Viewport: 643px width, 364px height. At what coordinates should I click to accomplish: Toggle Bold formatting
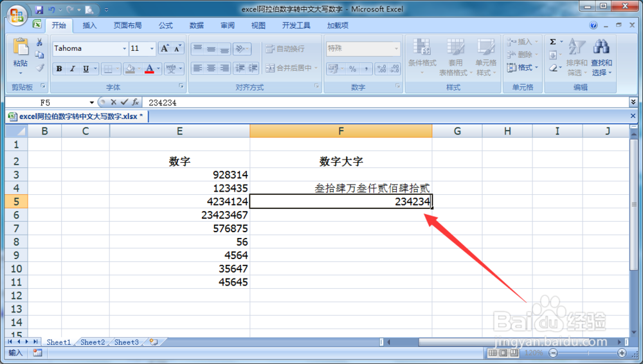(59, 69)
